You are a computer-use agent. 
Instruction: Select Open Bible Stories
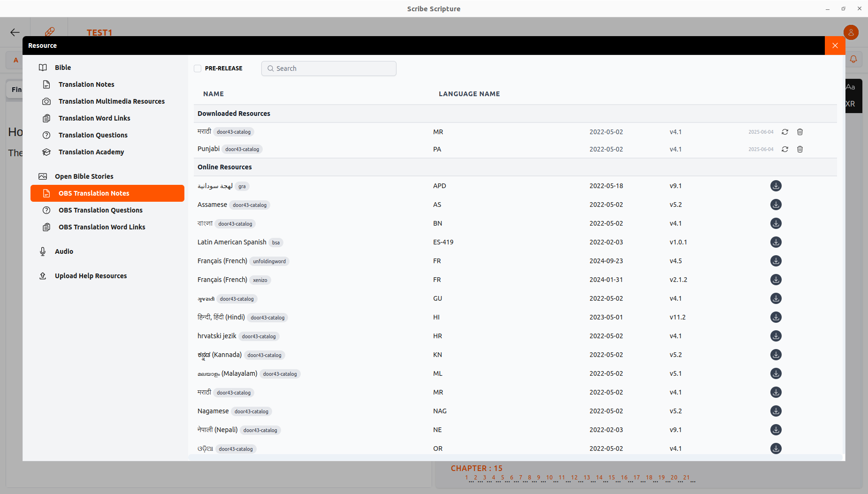tap(84, 176)
